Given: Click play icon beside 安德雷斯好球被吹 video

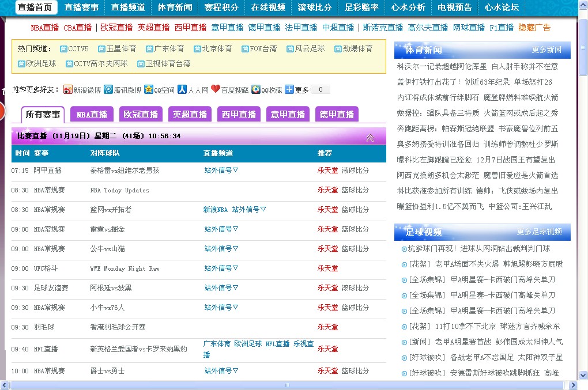Looking at the screenshot, I should click(404, 373).
